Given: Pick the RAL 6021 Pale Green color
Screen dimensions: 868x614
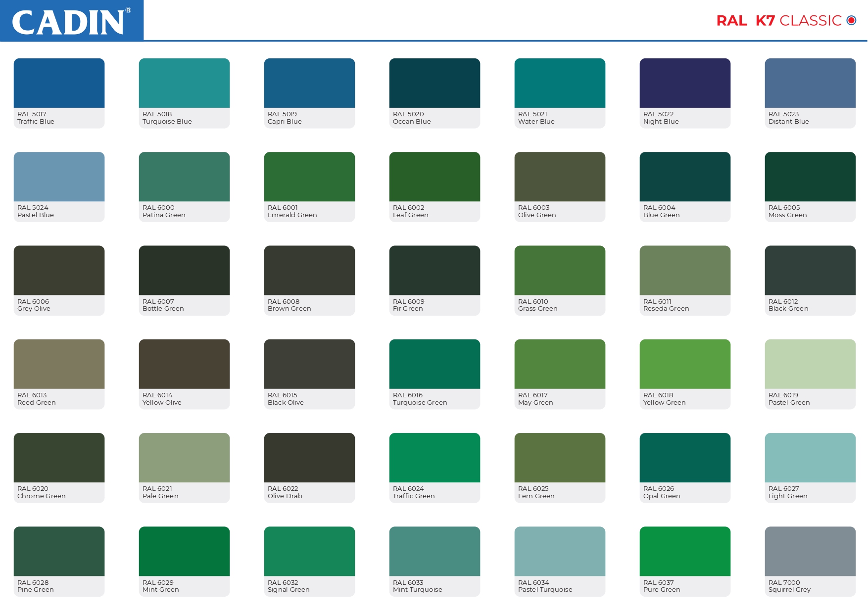Looking at the screenshot, I should coord(184,458).
